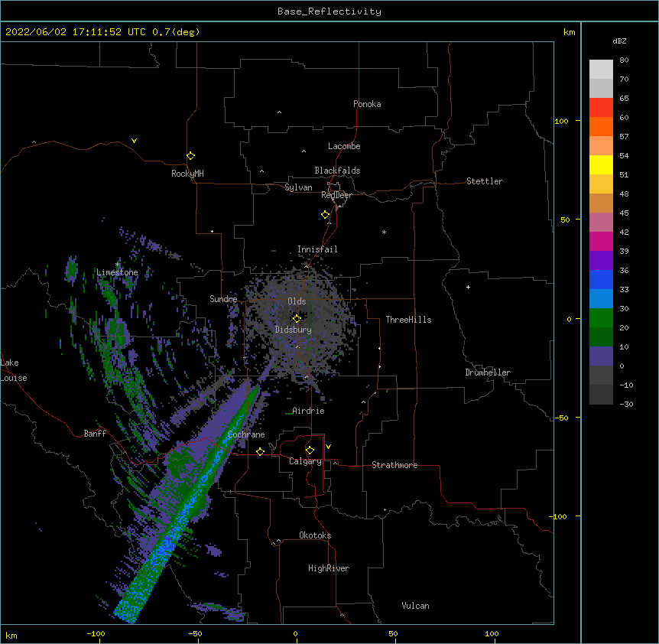Click the yellow diamond marker above Calgary label

(x=310, y=450)
